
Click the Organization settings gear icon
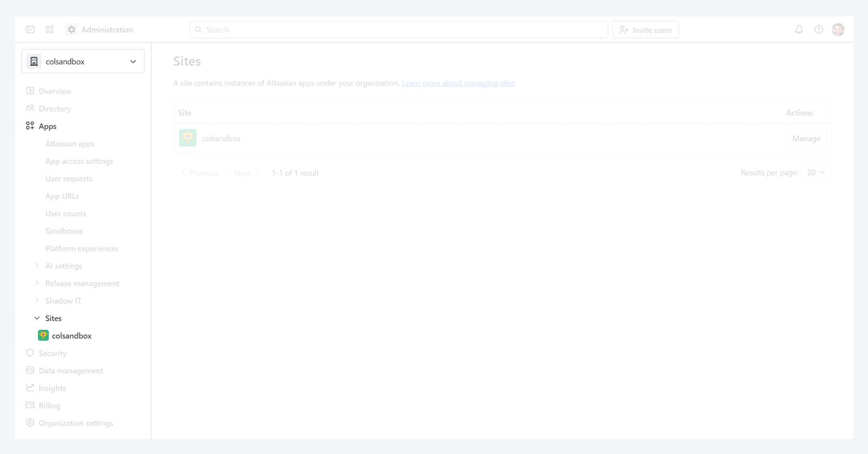tap(30, 423)
